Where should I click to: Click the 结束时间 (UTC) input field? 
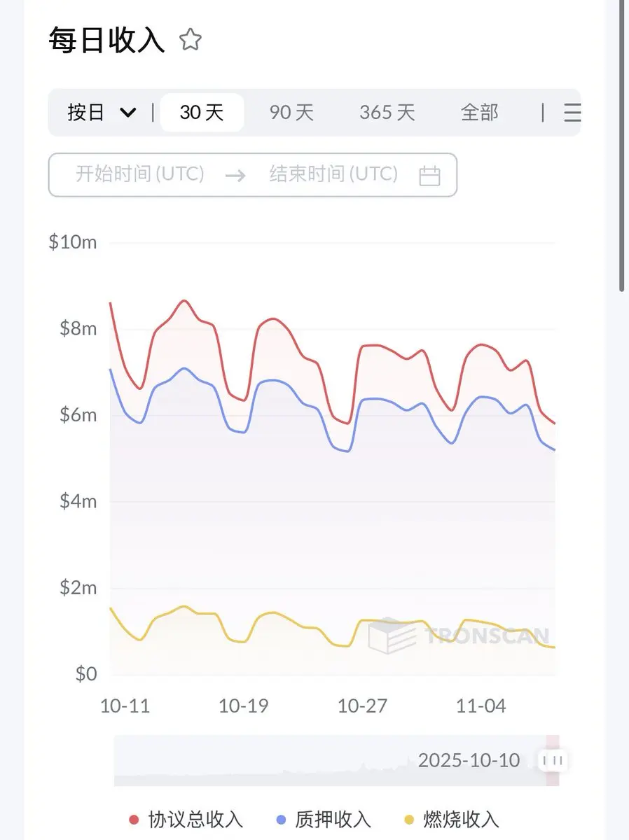[x=333, y=174]
